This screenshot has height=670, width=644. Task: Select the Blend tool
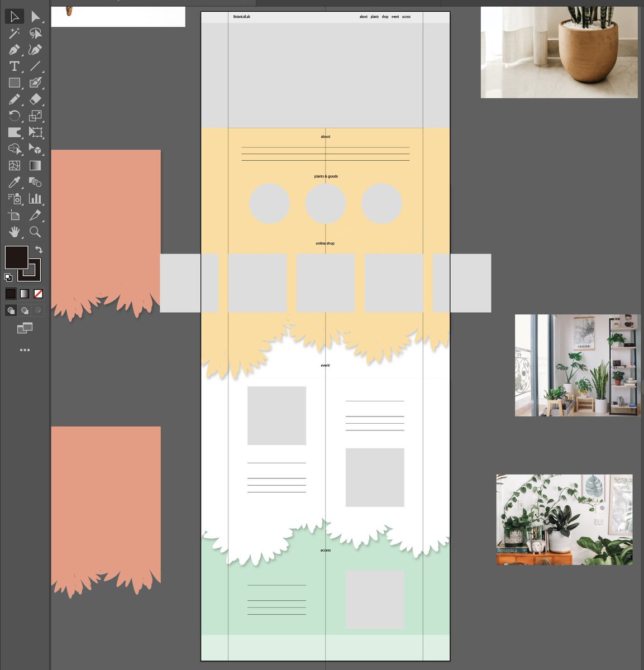pos(35,182)
